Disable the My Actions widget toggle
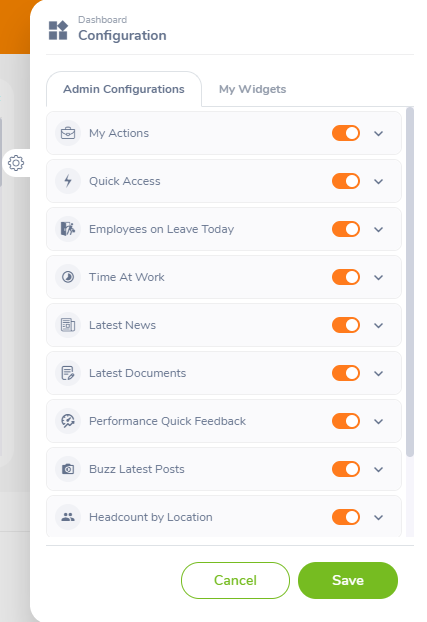Viewport: 427px width, 622px height. pos(346,133)
